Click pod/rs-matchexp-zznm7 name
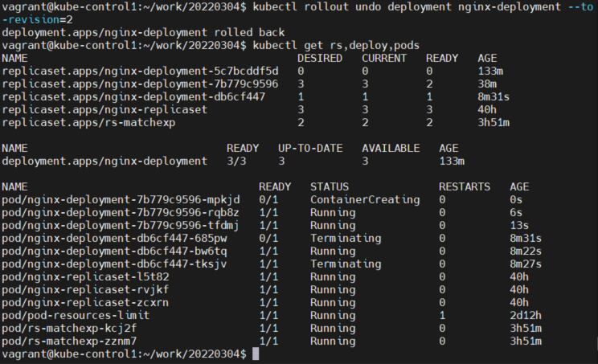 [x=69, y=342]
